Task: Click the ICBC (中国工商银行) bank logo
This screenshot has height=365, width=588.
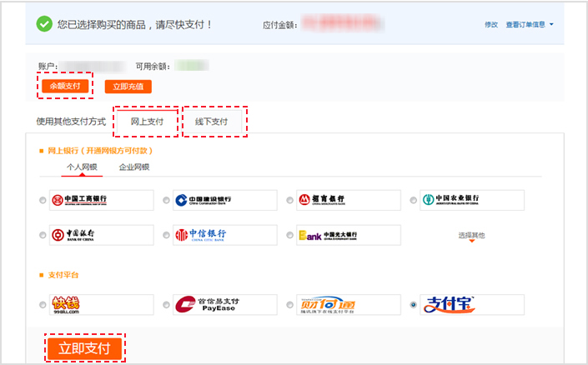Action: (x=101, y=200)
